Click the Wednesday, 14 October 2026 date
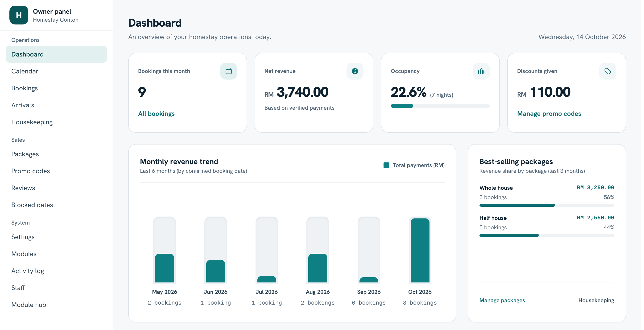644x330 pixels. point(582,37)
